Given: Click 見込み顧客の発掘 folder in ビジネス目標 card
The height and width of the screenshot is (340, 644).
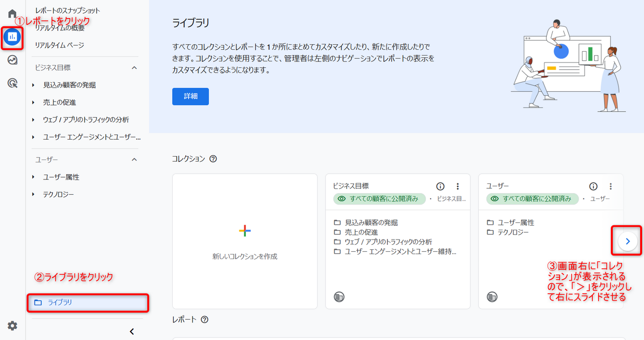Looking at the screenshot, I should point(371,222).
